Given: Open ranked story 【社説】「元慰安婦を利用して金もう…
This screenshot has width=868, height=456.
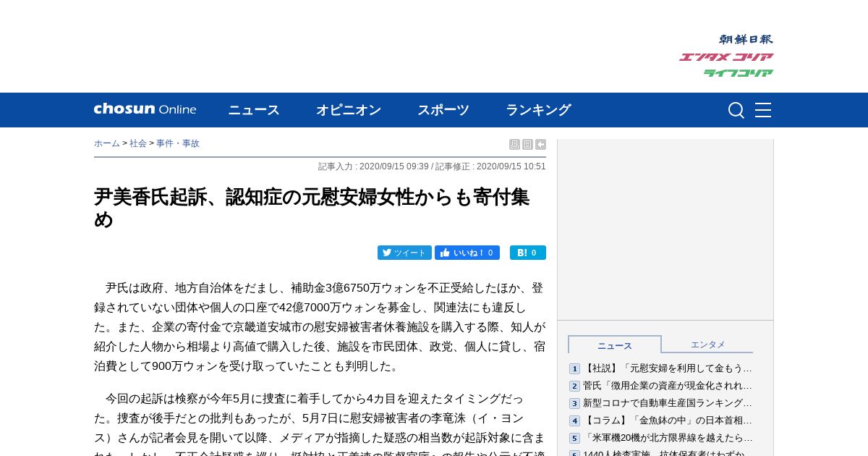Looking at the screenshot, I should [668, 368].
